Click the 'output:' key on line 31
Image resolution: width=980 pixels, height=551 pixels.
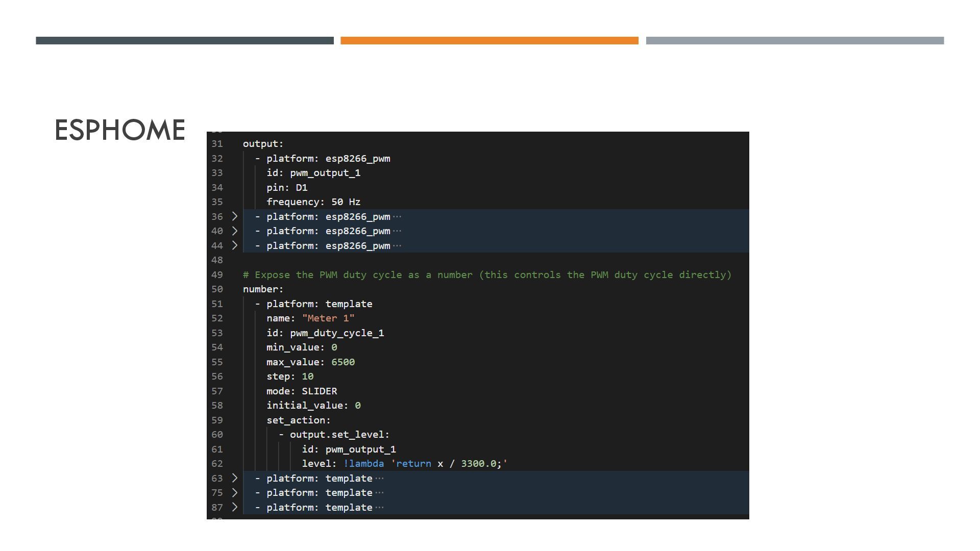tap(263, 144)
